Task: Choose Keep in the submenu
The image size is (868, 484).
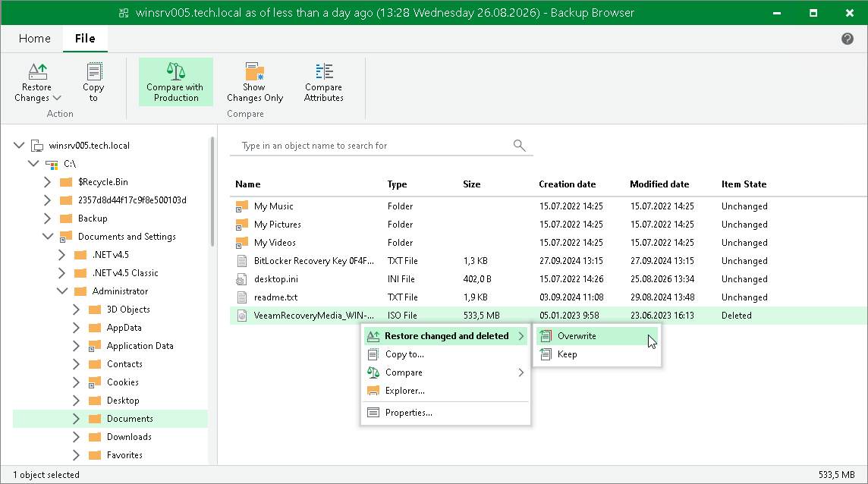Action: coord(596,354)
